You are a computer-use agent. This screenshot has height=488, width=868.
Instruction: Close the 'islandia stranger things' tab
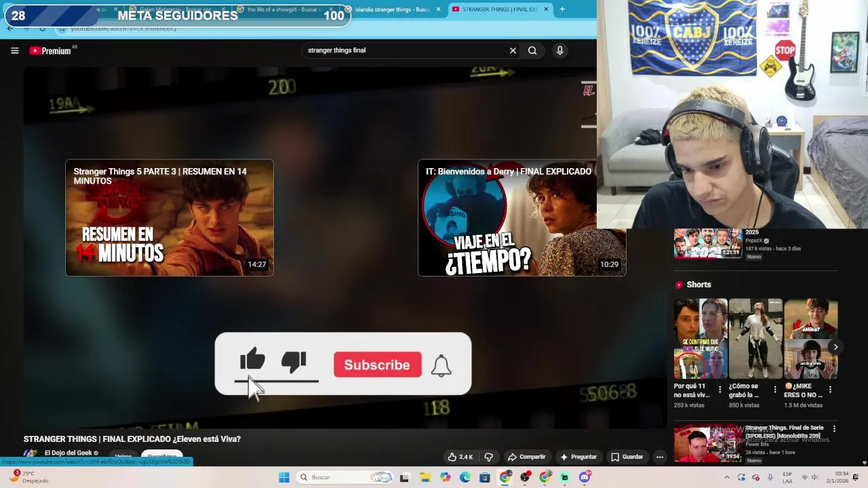(x=438, y=9)
